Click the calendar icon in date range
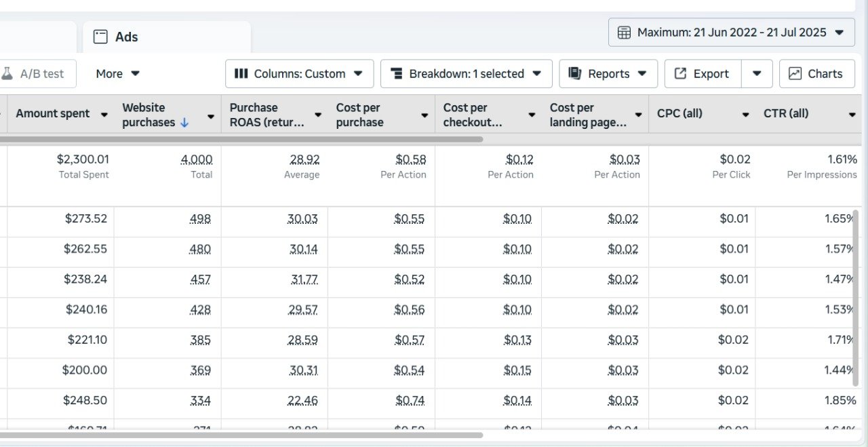The width and height of the screenshot is (868, 447). click(x=624, y=33)
